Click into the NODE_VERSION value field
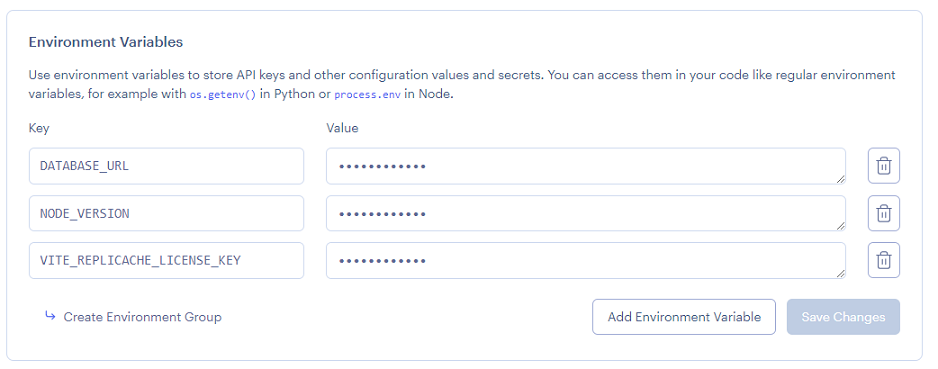The image size is (938, 369). coord(586,214)
